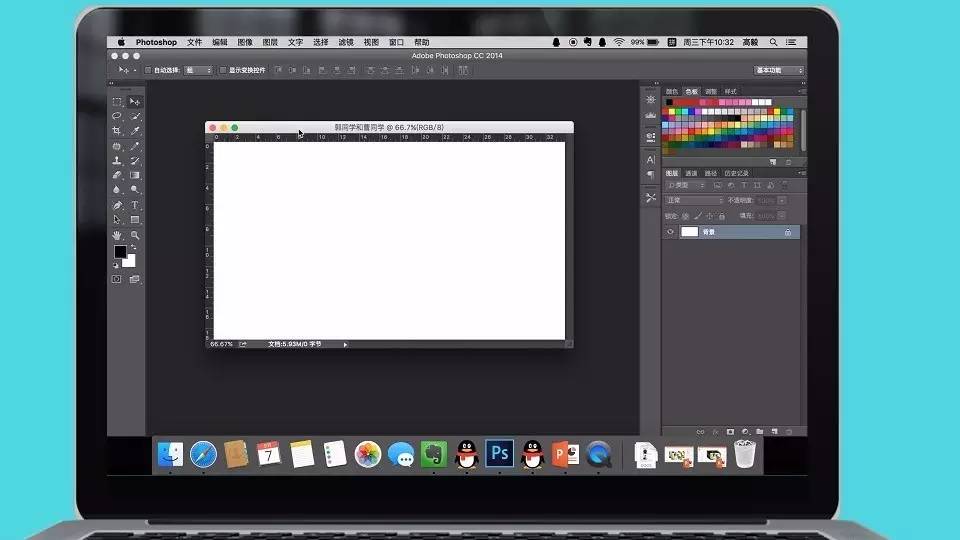Select the Clone Stamp tool
The height and width of the screenshot is (540, 960).
point(117,160)
